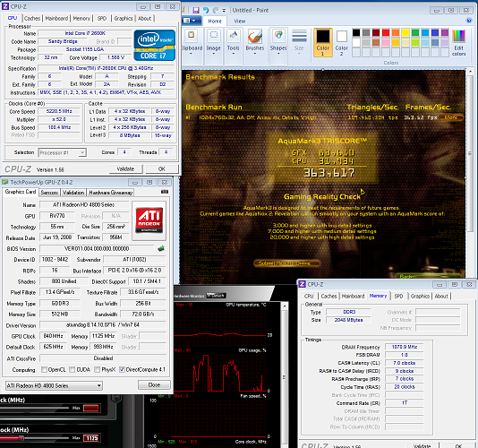
Task: Open the SPD tab in lower CPU-Z window
Action: click(x=398, y=296)
